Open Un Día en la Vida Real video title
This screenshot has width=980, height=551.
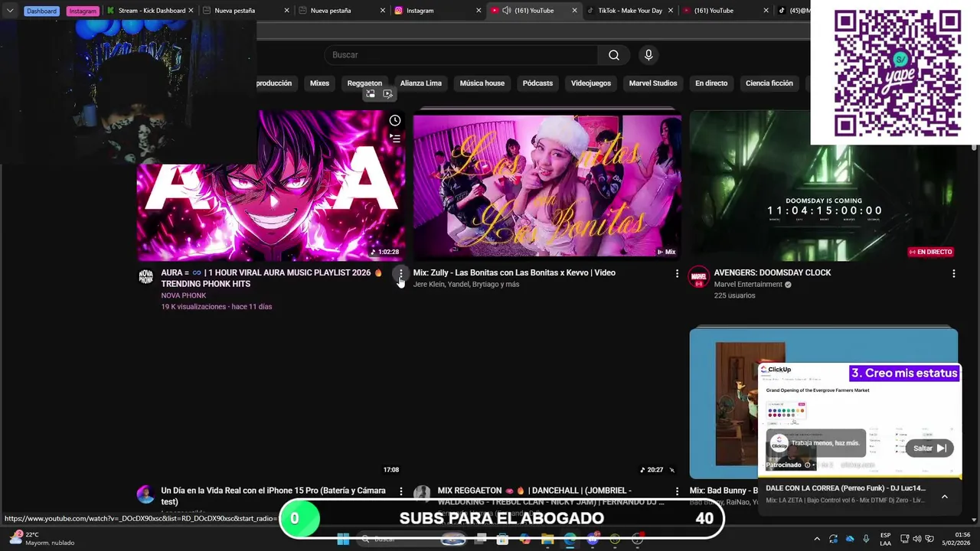pos(273,496)
